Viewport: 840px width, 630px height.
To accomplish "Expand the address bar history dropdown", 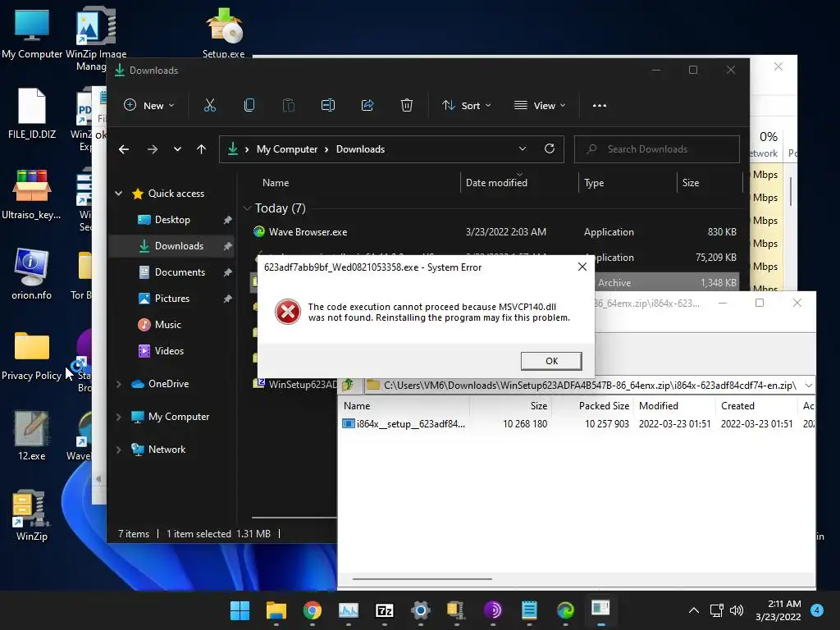I will click(x=523, y=149).
